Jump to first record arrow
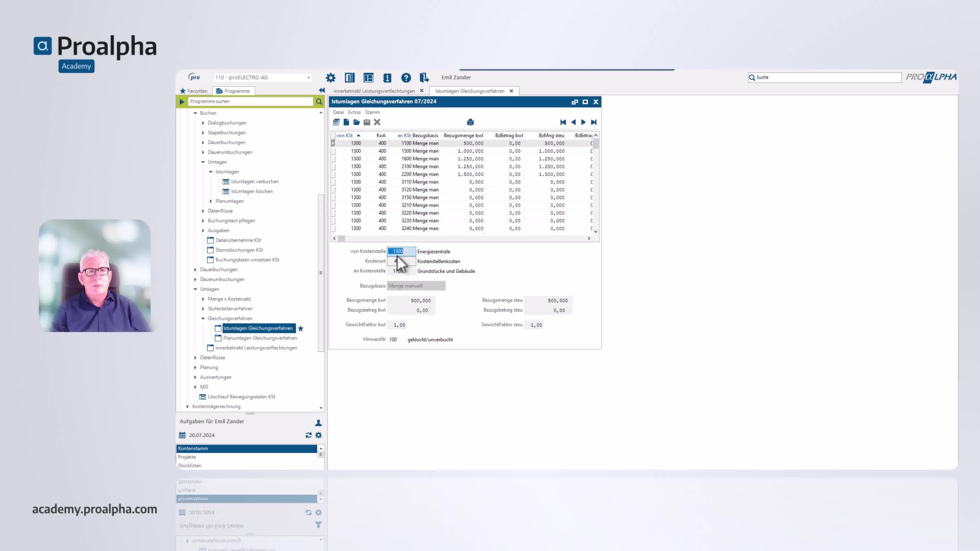 (x=563, y=122)
